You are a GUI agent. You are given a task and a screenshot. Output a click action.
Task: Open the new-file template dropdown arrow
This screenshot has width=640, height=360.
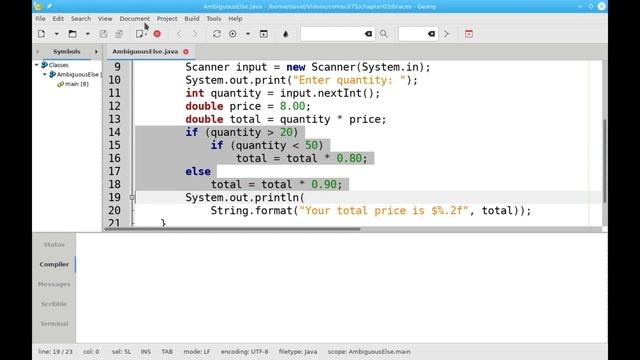(56, 34)
